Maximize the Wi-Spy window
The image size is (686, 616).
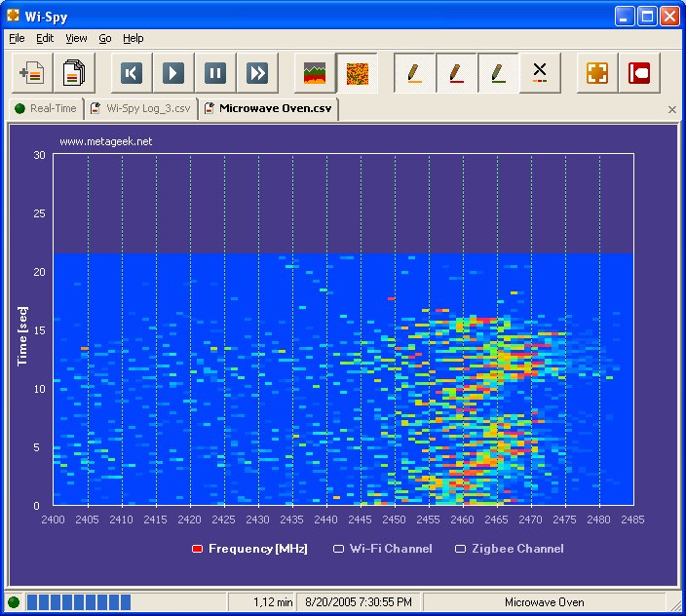coord(647,17)
